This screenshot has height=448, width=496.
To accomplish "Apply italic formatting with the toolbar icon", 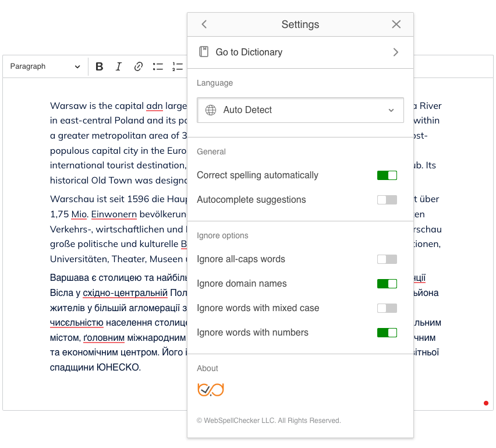I will click(x=119, y=66).
